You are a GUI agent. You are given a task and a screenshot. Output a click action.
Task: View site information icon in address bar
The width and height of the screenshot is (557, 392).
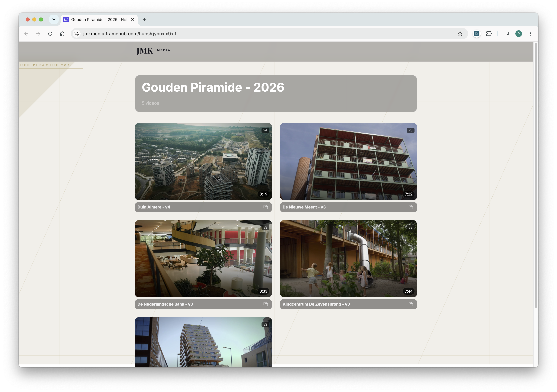click(x=77, y=34)
